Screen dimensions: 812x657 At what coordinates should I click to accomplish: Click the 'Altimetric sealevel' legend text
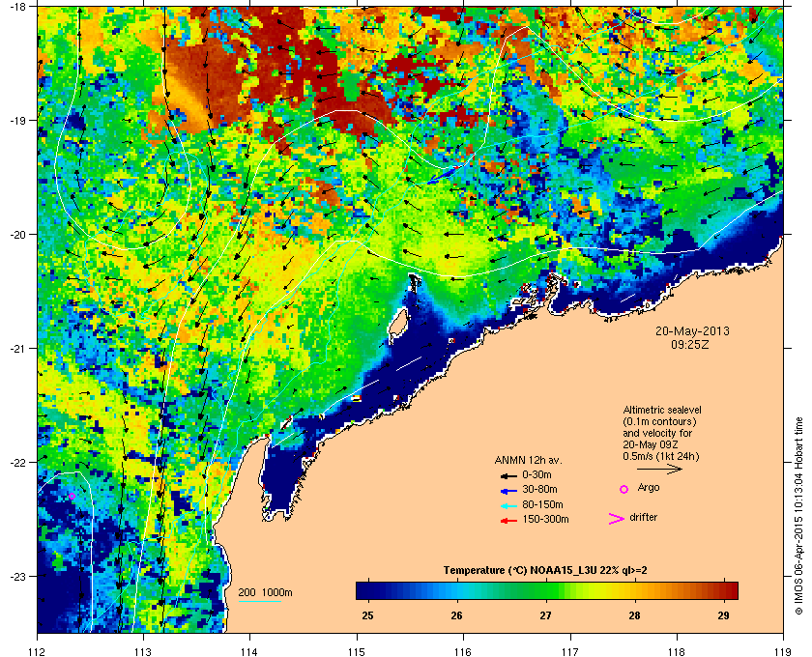point(662,410)
